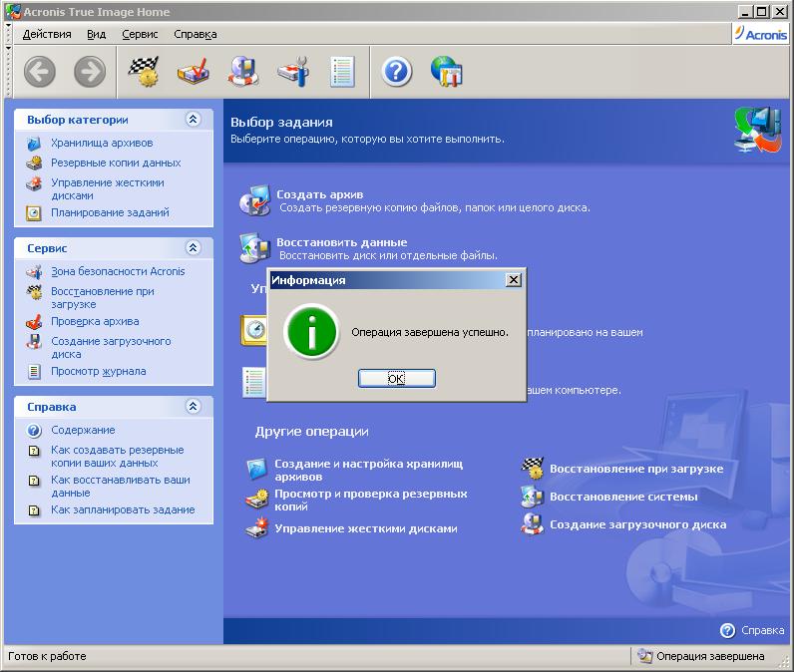Click the Планирование заданий clock icon
The image size is (794, 672).
coord(34,213)
